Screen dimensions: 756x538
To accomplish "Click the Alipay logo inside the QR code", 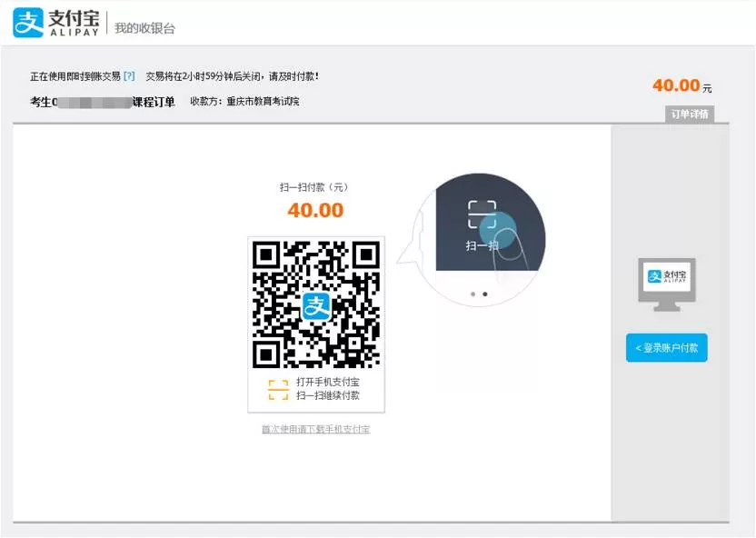I will click(x=315, y=304).
